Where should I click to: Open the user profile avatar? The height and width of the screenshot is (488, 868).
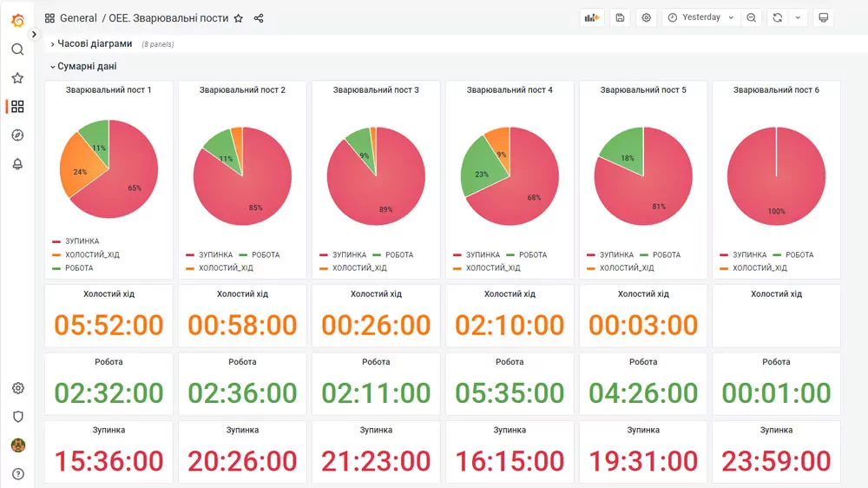click(17, 445)
